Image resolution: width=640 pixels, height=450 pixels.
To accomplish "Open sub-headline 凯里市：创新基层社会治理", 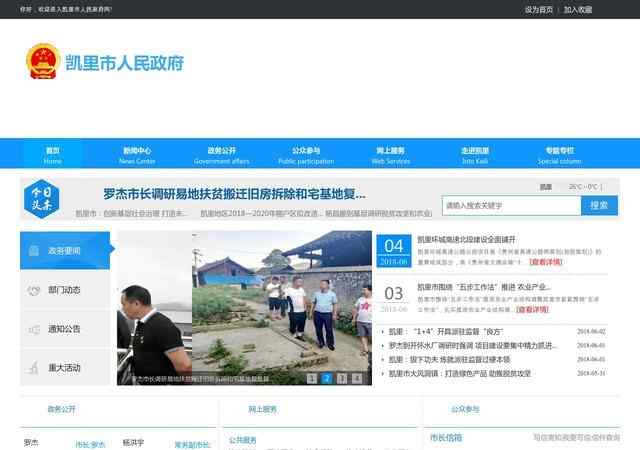I will pos(131,214).
